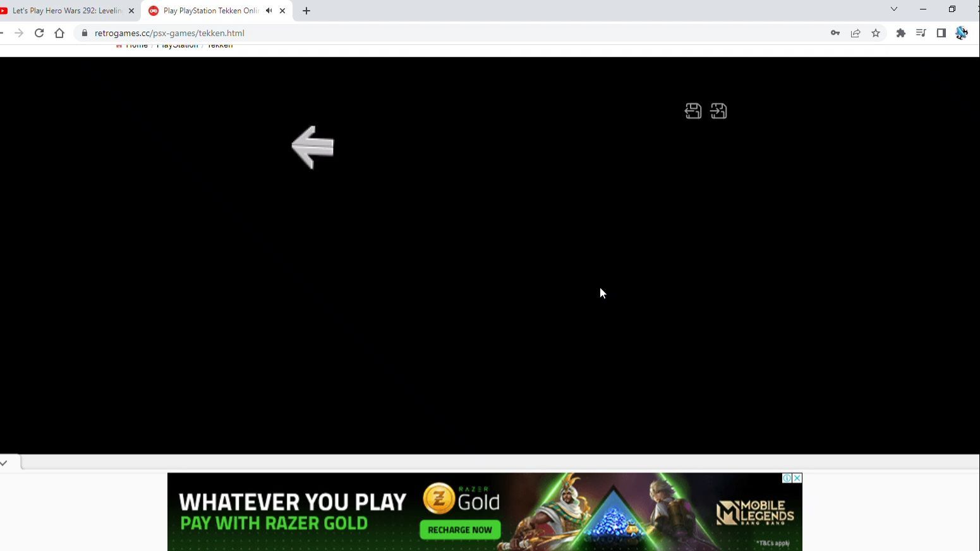Open the Chrome profile avatar
Viewport: 980px width, 551px height.
pyautogui.click(x=962, y=33)
